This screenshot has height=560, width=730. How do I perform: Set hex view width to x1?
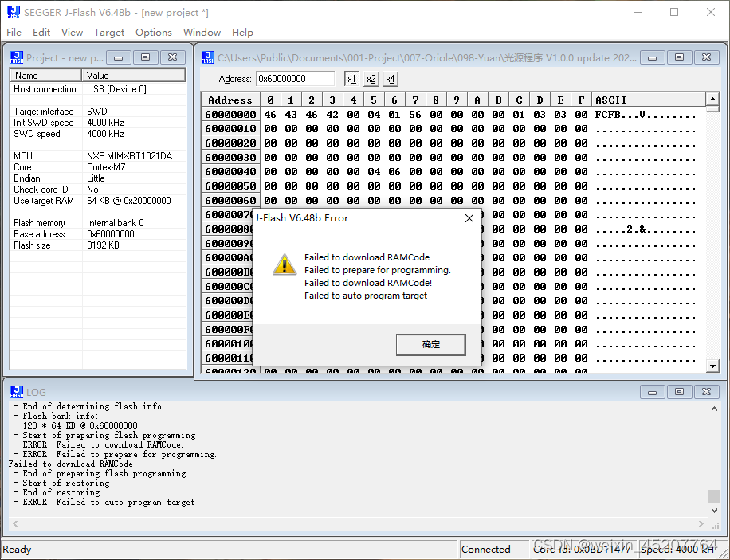[x=352, y=79]
